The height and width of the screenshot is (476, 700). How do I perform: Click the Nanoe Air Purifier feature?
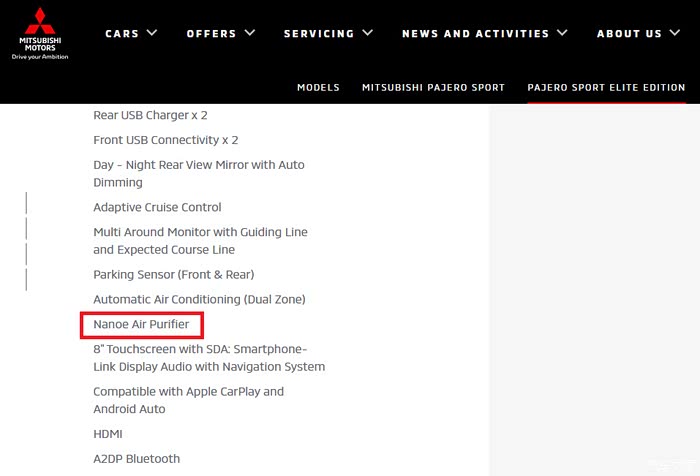tap(141, 324)
